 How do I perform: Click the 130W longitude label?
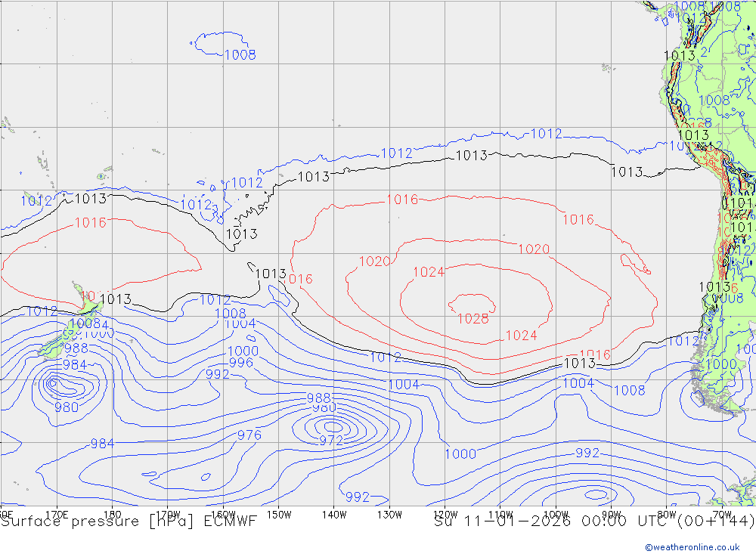tap(389, 515)
